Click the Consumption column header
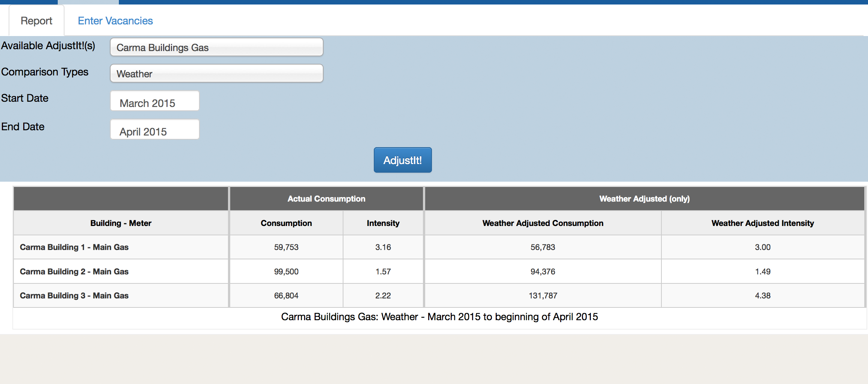 click(286, 223)
